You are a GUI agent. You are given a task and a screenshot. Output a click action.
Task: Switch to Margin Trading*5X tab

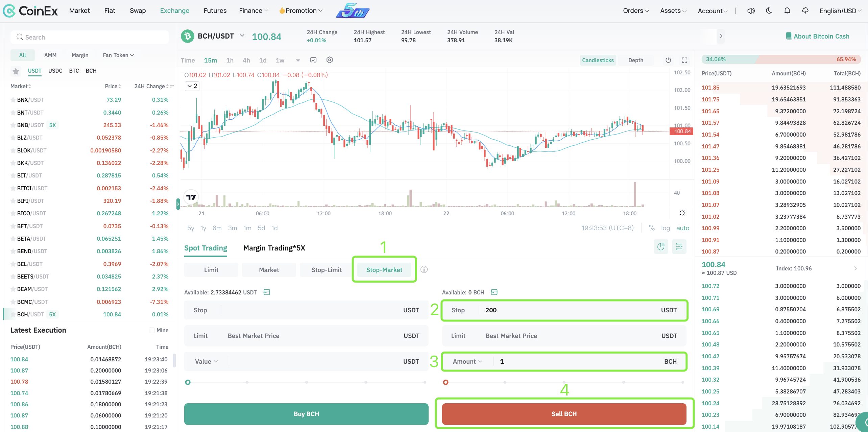point(274,248)
